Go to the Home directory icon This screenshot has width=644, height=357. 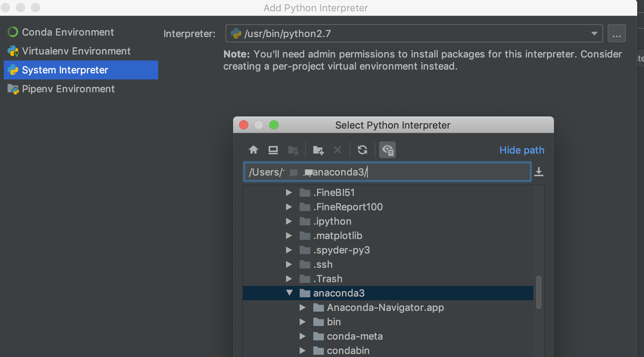254,150
